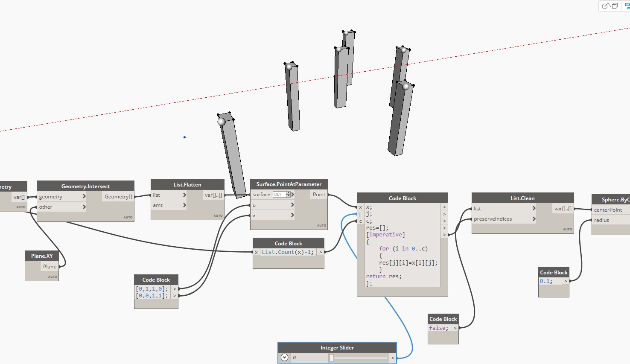The width and height of the screenshot is (630, 364).
Task: Click the var[]..[] output of List.Clean
Action: click(563, 208)
